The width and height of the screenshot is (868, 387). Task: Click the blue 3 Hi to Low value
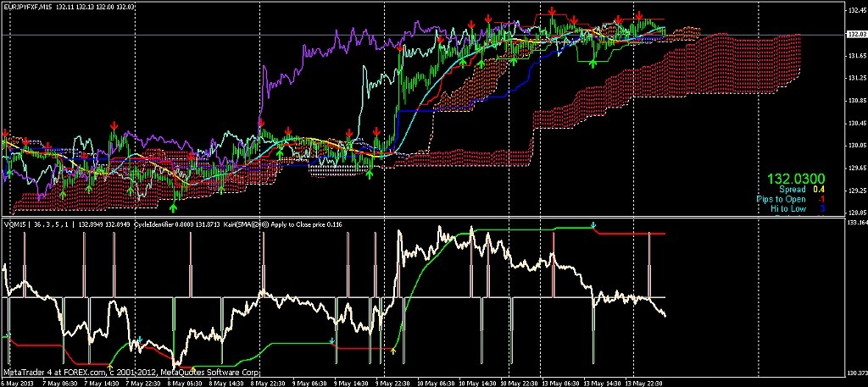pyautogui.click(x=823, y=208)
